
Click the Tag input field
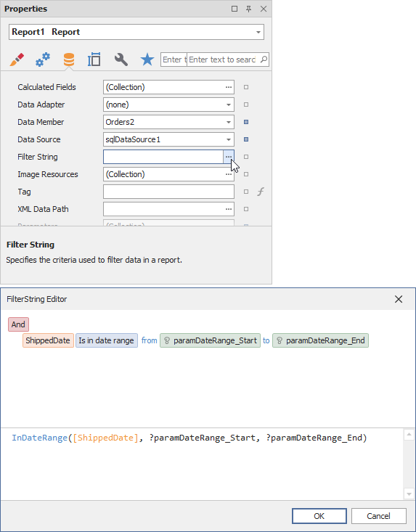(168, 192)
